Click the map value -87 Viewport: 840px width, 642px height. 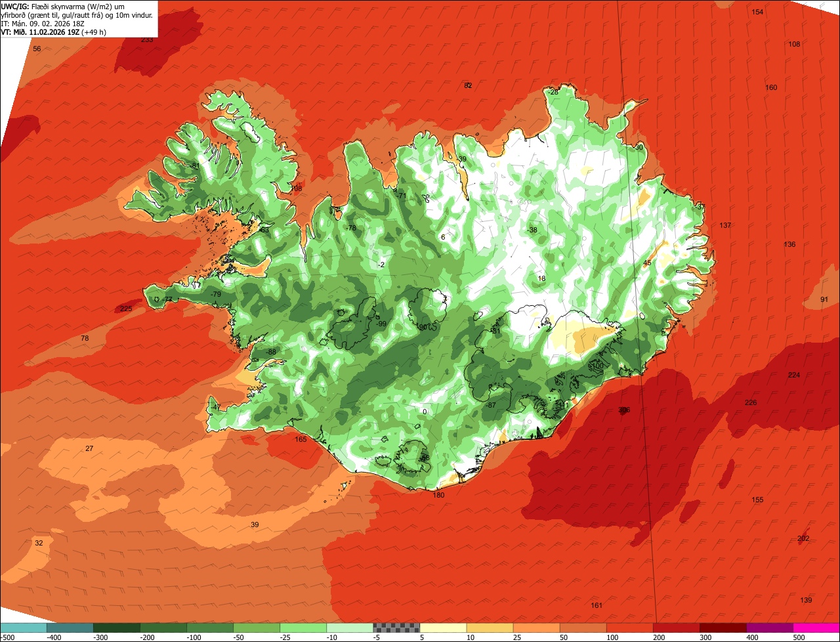click(490, 406)
